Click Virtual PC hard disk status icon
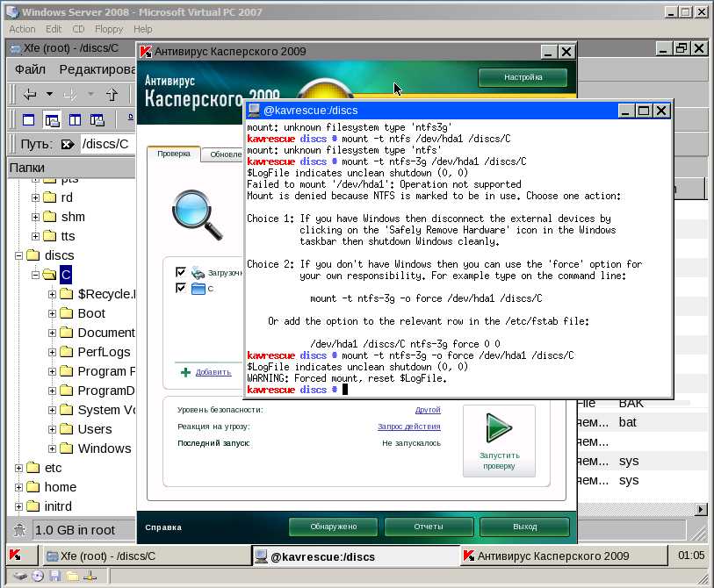 click(20, 577)
